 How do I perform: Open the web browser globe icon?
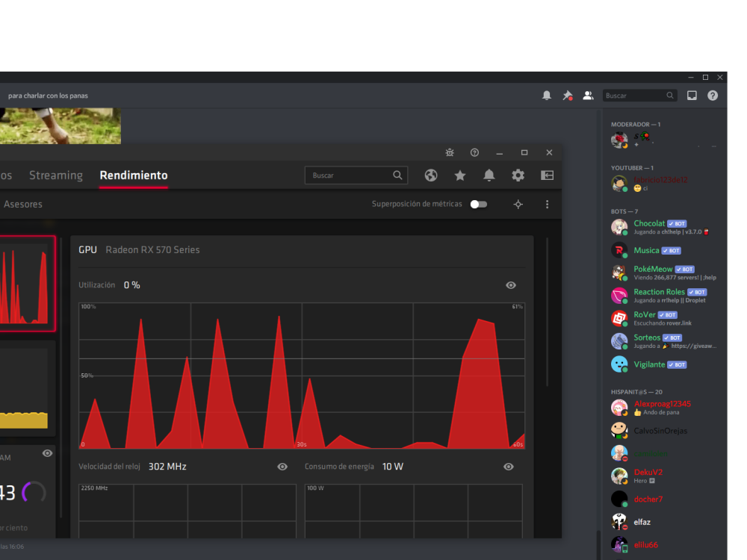pyautogui.click(x=431, y=175)
